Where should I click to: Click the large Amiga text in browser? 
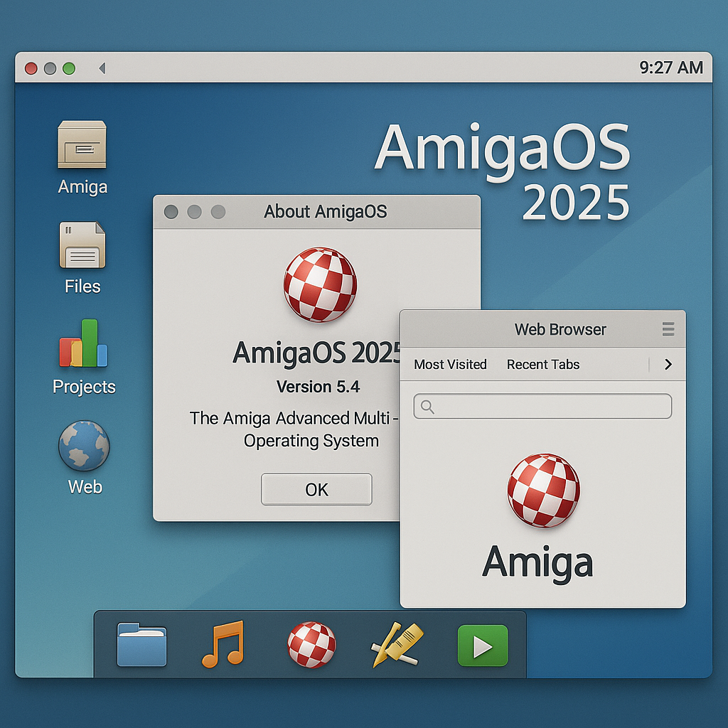(537, 562)
